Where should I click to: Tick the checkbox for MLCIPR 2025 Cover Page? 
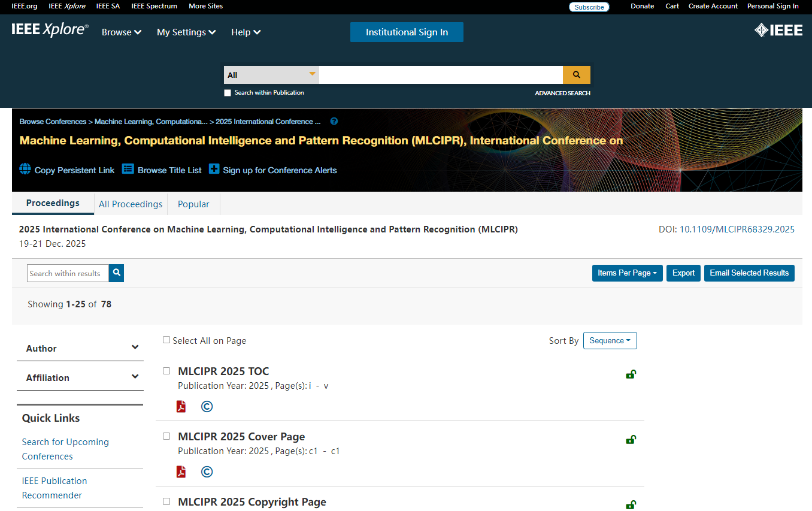tap(166, 436)
